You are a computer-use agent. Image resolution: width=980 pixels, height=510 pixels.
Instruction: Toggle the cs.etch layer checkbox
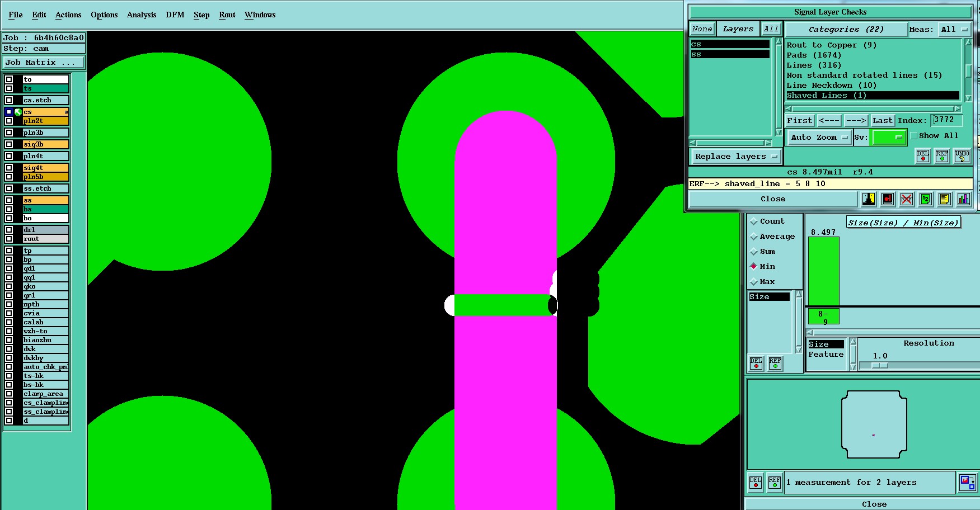[x=9, y=100]
